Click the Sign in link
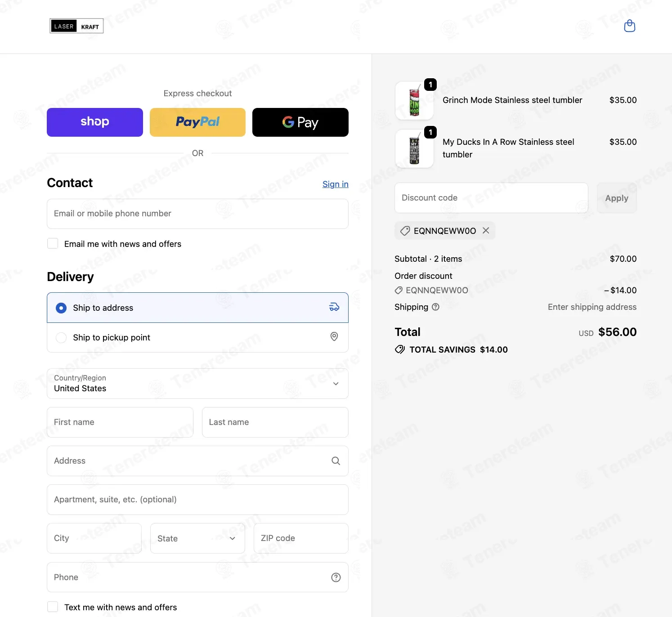672x617 pixels. (335, 184)
